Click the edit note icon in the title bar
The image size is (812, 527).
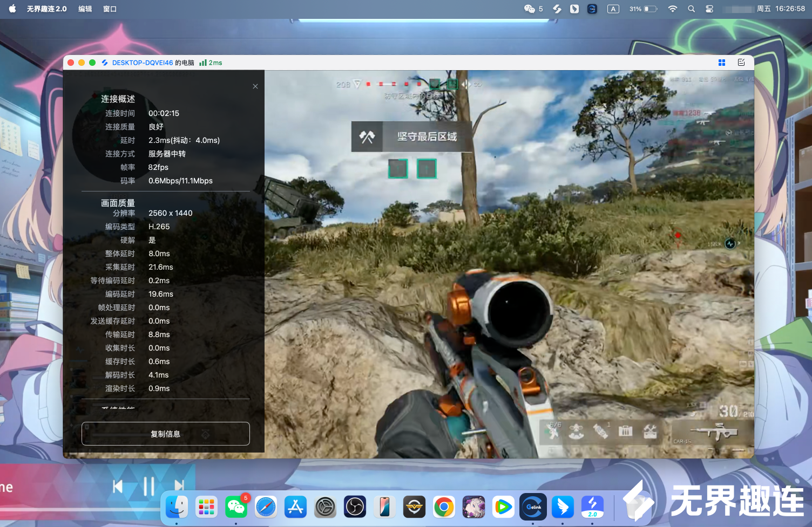[741, 63]
